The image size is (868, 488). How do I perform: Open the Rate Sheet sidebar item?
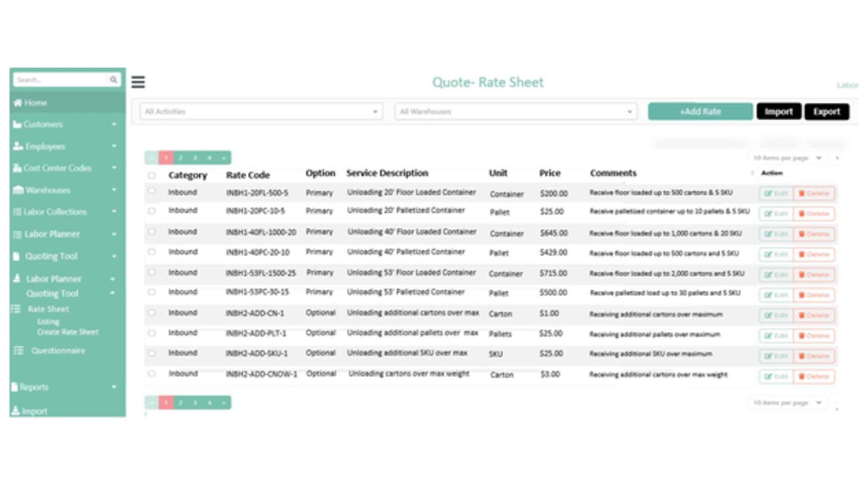tap(48, 309)
